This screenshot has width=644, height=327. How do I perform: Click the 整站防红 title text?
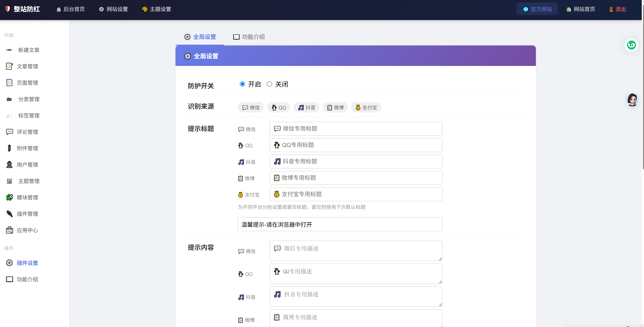click(27, 9)
